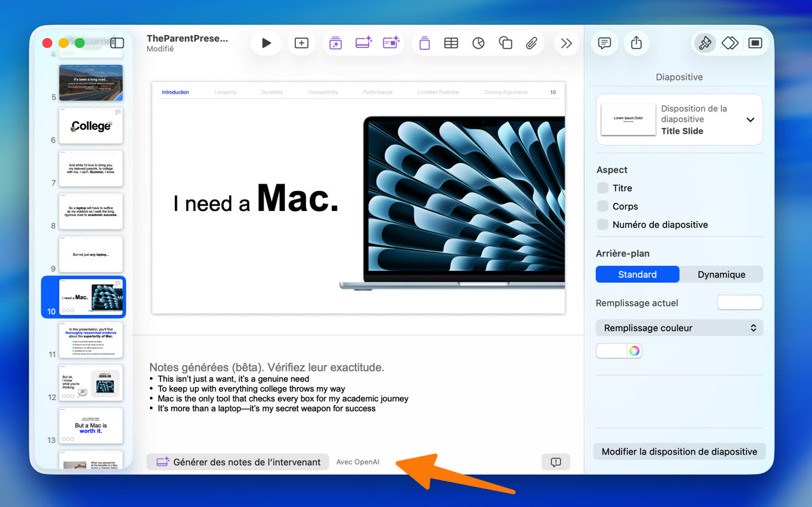The height and width of the screenshot is (507, 812).
Task: Switch background to Dynamique
Action: [x=721, y=274]
